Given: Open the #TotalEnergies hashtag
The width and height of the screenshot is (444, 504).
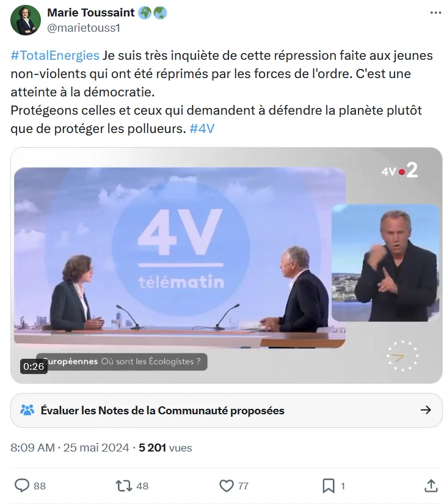Looking at the screenshot, I should point(55,56).
